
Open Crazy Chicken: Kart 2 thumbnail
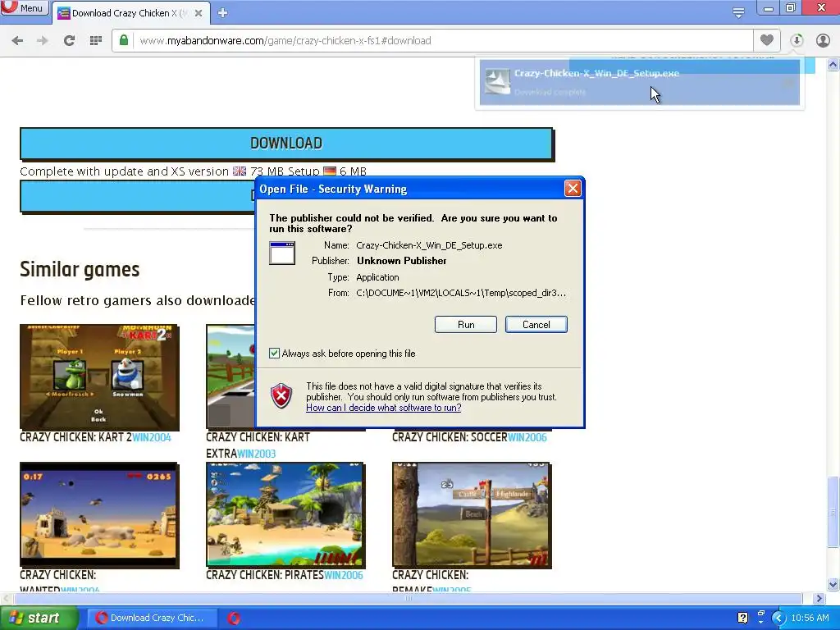pyautogui.click(x=99, y=377)
